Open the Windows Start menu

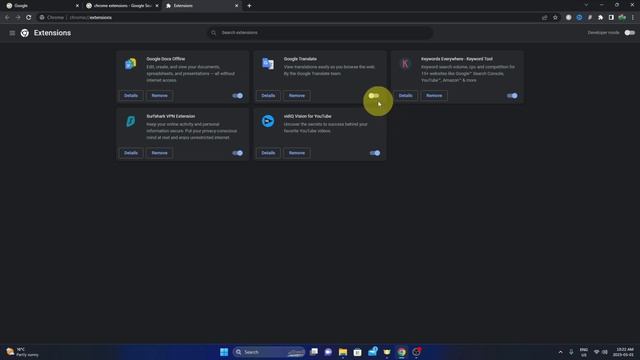coord(224,352)
